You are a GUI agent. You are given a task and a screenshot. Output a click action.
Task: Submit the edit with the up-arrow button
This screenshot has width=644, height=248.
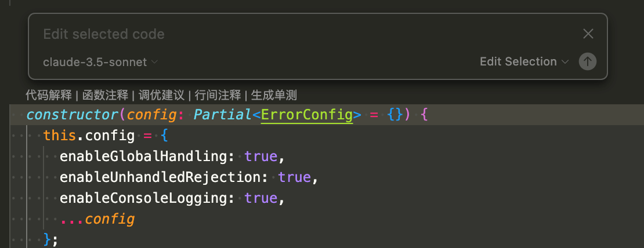pos(588,61)
